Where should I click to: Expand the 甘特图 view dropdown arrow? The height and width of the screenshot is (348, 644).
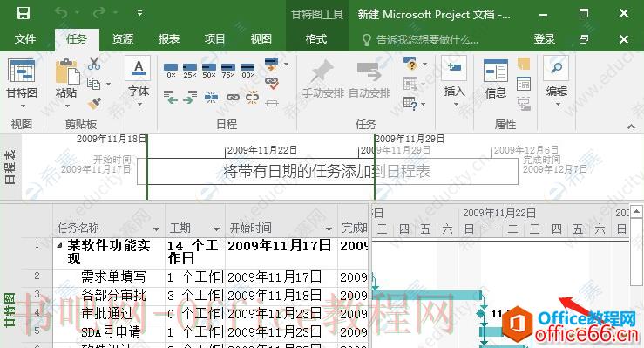tap(22, 106)
